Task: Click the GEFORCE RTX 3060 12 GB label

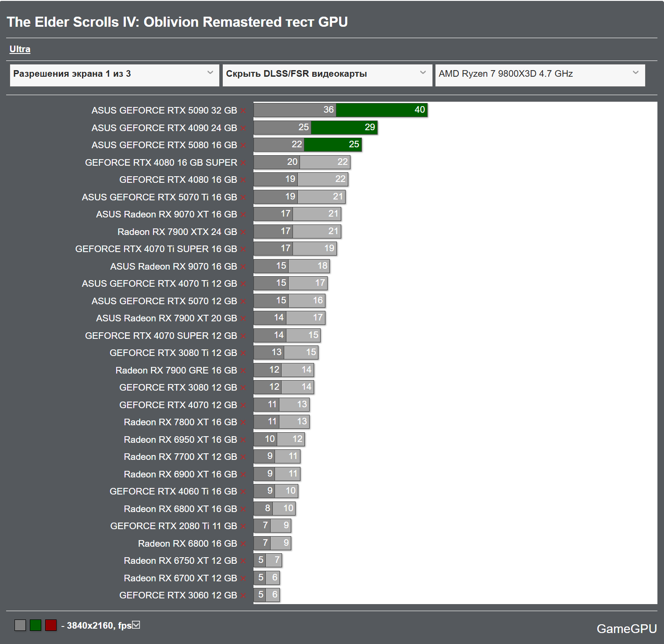Action: (178, 595)
